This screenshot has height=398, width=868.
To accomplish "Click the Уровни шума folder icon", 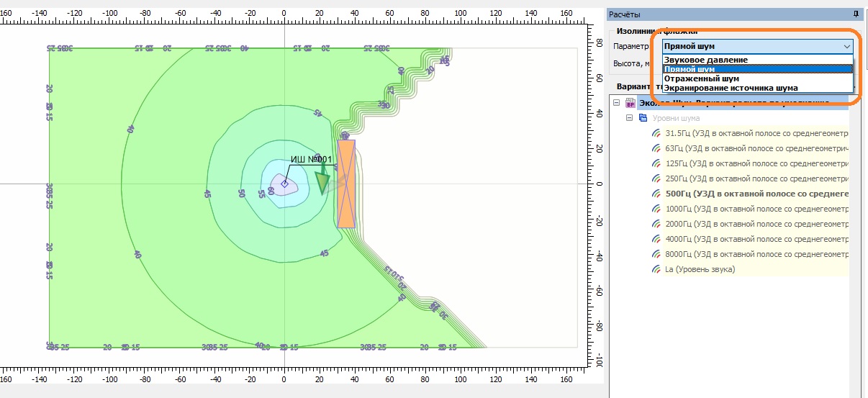I will pyautogui.click(x=643, y=117).
